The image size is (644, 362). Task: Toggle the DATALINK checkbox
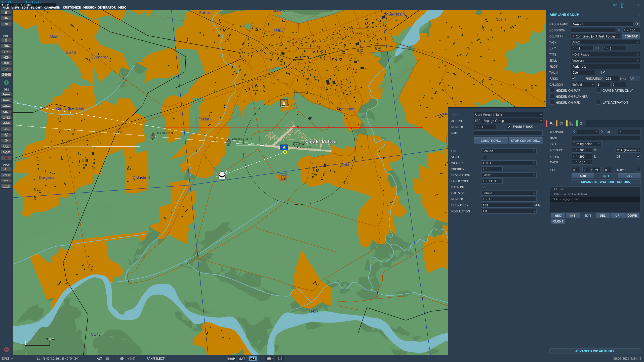[x=483, y=187]
